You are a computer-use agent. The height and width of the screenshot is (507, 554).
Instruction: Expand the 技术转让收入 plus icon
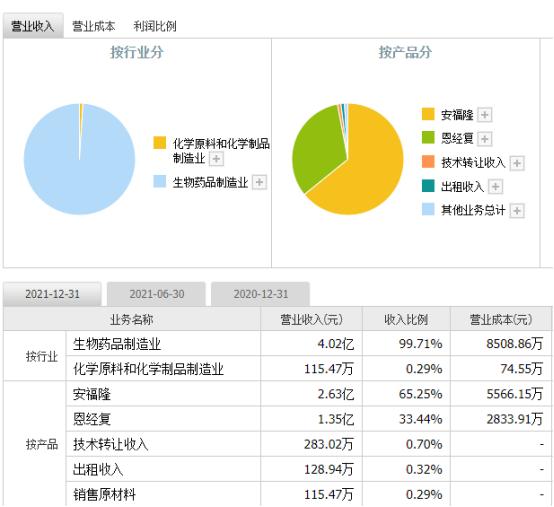click(x=517, y=163)
